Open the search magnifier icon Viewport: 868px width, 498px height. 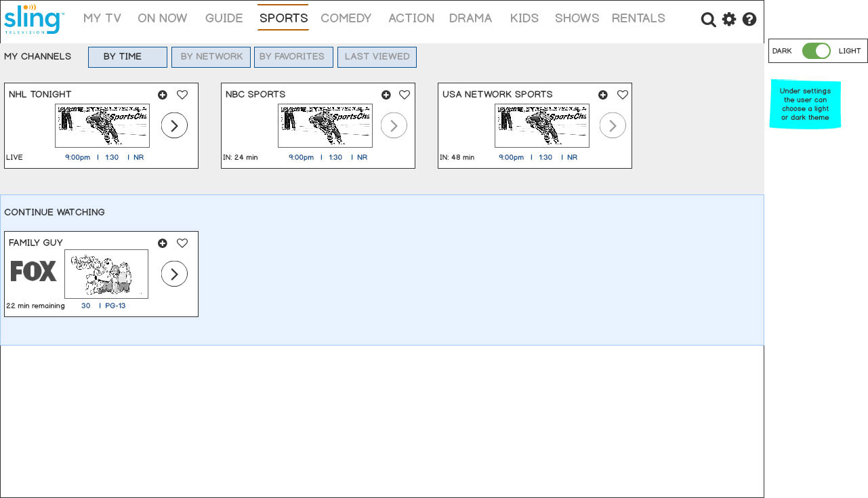coord(708,20)
